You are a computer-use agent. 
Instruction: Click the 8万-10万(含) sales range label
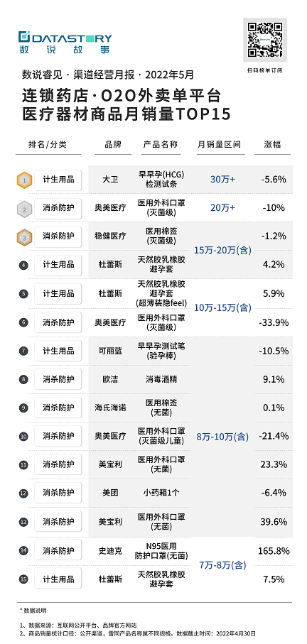point(222,437)
